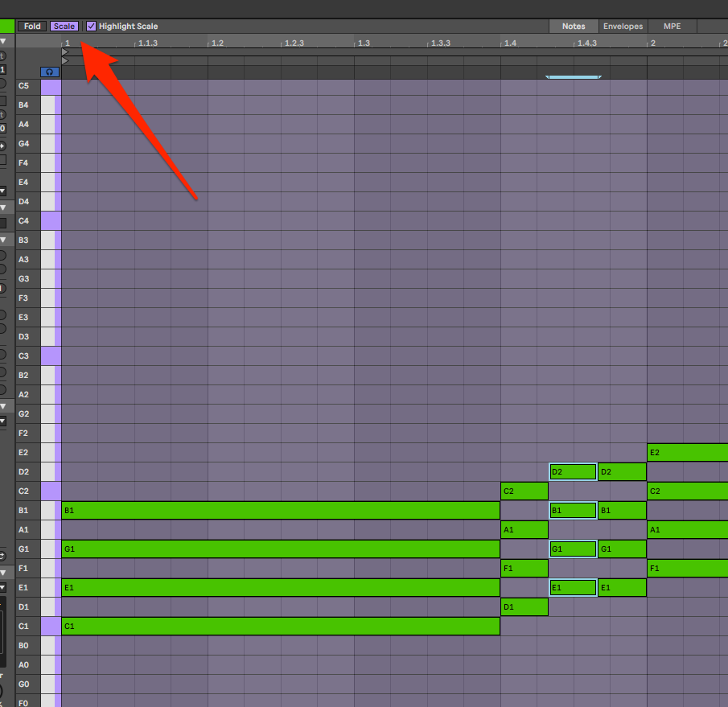
Task: Switch to the Notes tab
Action: [574, 27]
